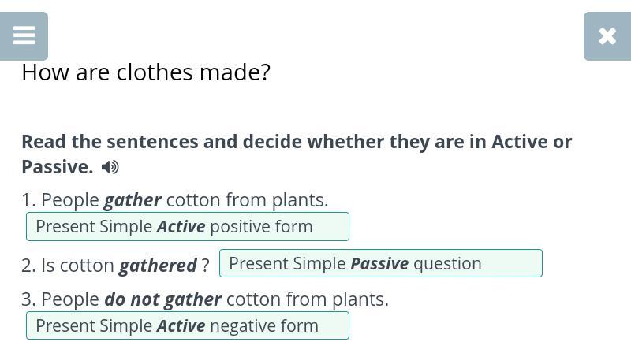Screen dimensions: 631x364
Task: Click sentence 2 'Is cotton gathered ?'
Action: click(x=114, y=266)
